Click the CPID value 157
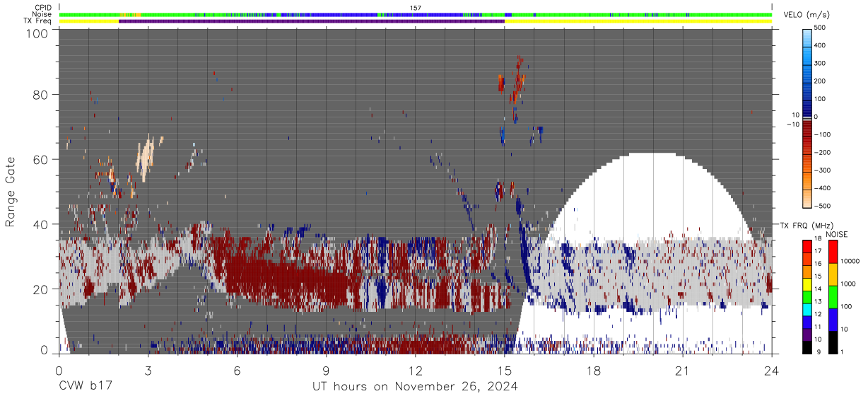The width and height of the screenshot is (868, 401). pyautogui.click(x=416, y=8)
